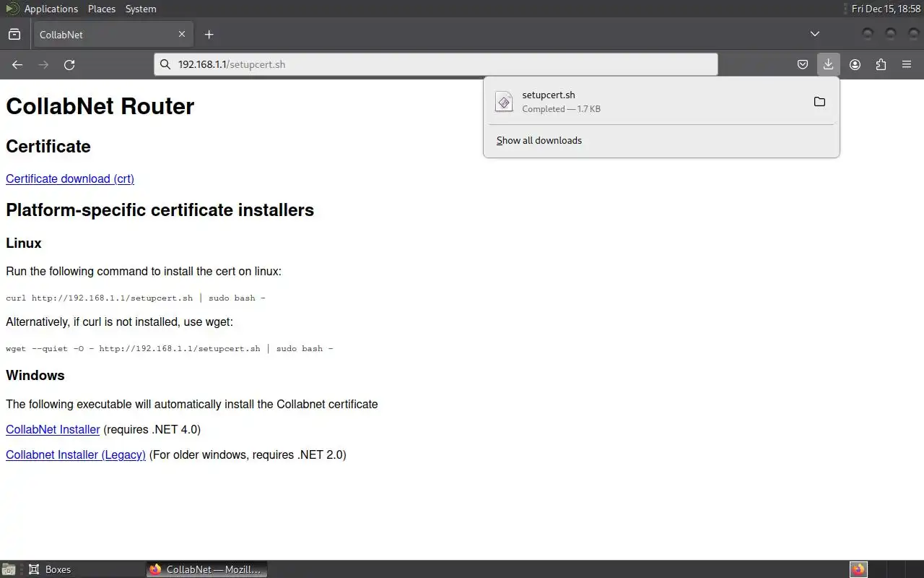Click the wget command text

[x=170, y=348]
